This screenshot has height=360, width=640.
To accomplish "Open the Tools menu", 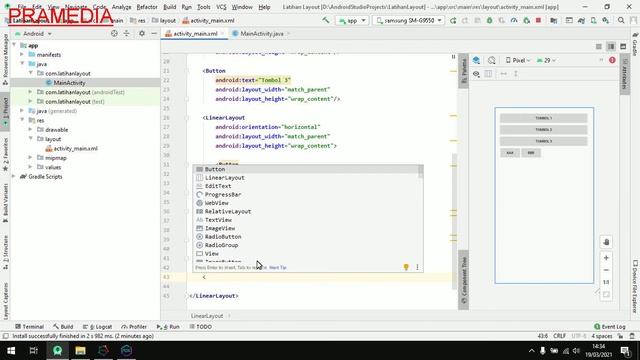I will pos(204,7).
